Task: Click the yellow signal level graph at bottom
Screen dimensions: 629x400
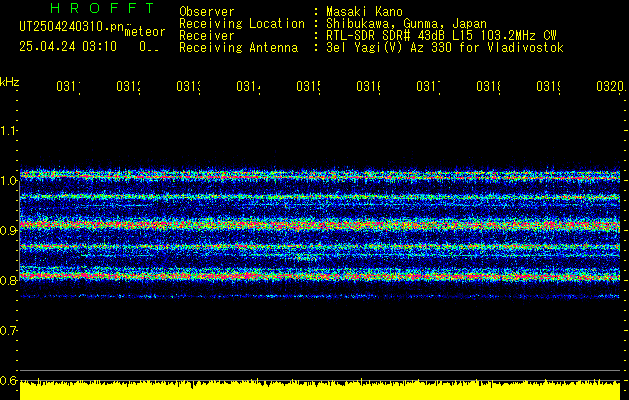Action: click(320, 390)
